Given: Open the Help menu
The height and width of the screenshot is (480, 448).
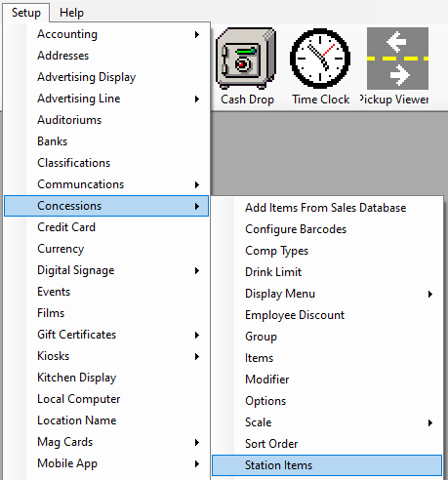Looking at the screenshot, I should [x=71, y=13].
